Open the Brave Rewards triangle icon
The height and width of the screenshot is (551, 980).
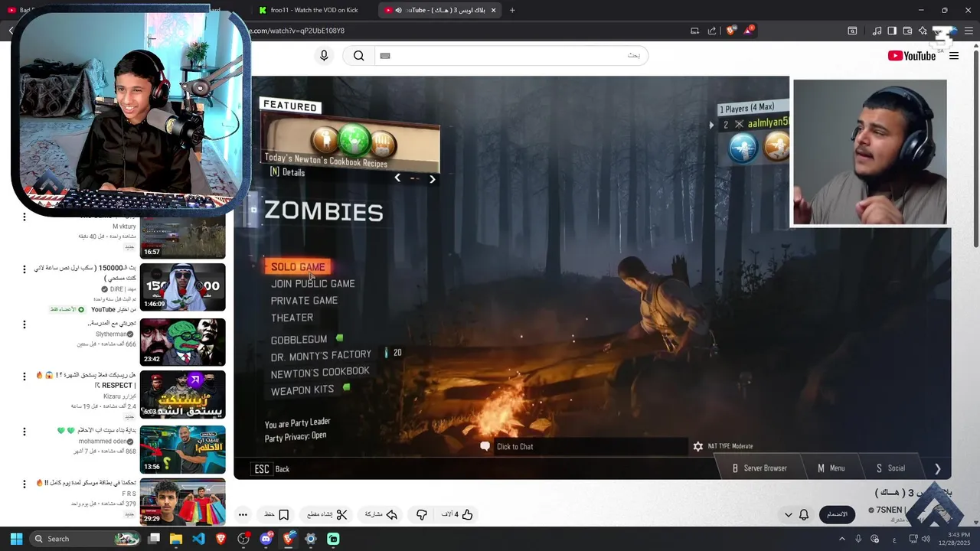(748, 31)
